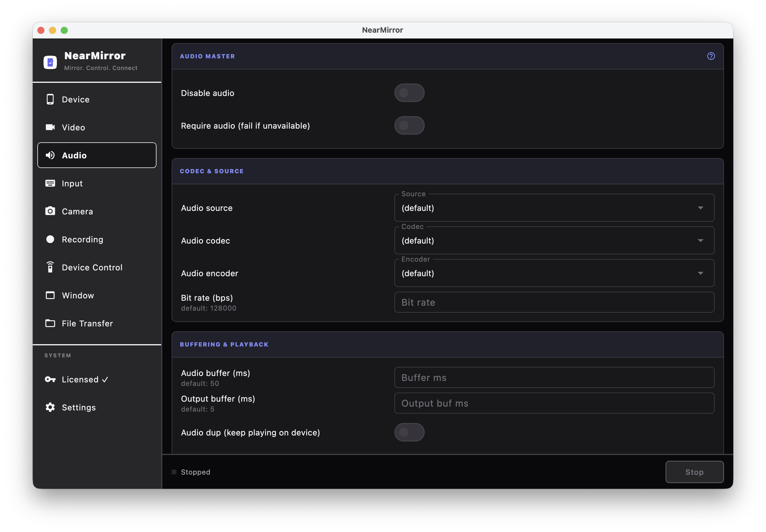Image resolution: width=766 pixels, height=532 pixels.
Task: Click the record dot icon beside Recording
Action: 50,239
